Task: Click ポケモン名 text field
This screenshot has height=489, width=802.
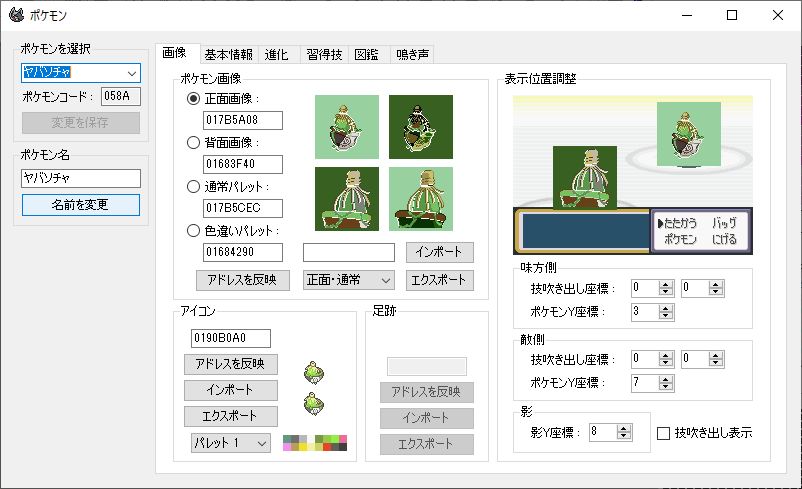Action: 81,179
